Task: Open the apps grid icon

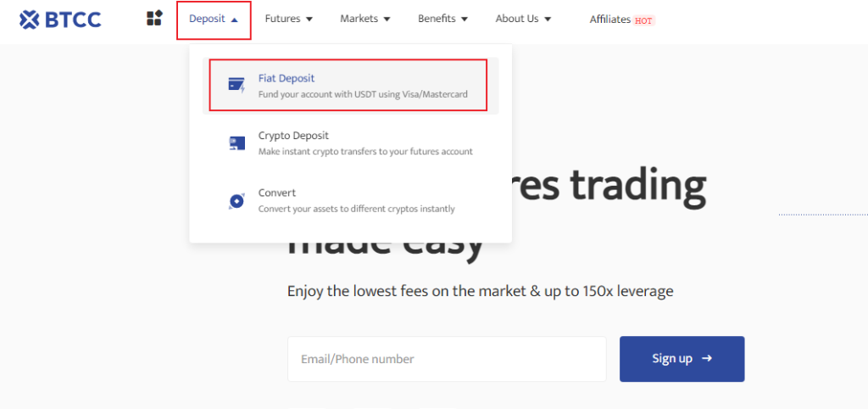Action: (x=154, y=19)
